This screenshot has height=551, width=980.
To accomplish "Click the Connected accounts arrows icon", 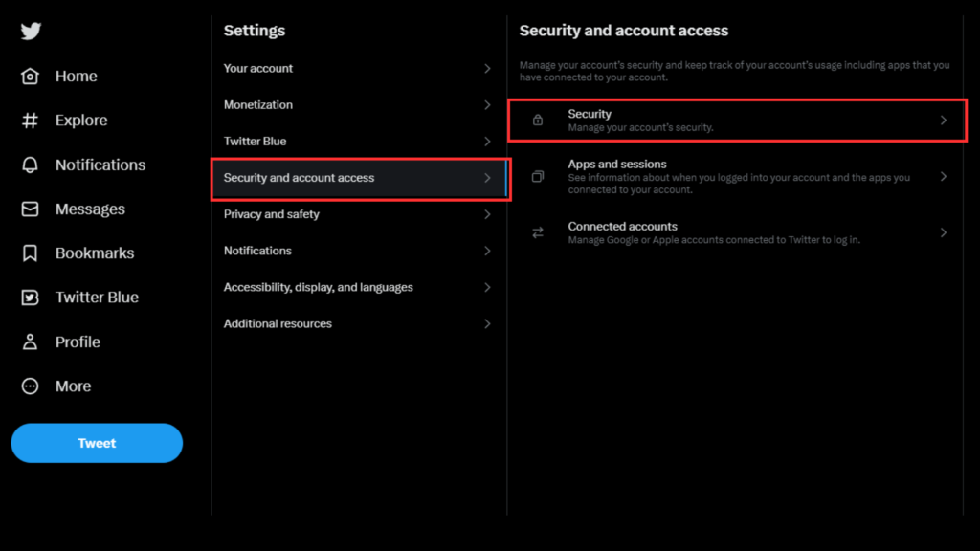I will (x=538, y=232).
